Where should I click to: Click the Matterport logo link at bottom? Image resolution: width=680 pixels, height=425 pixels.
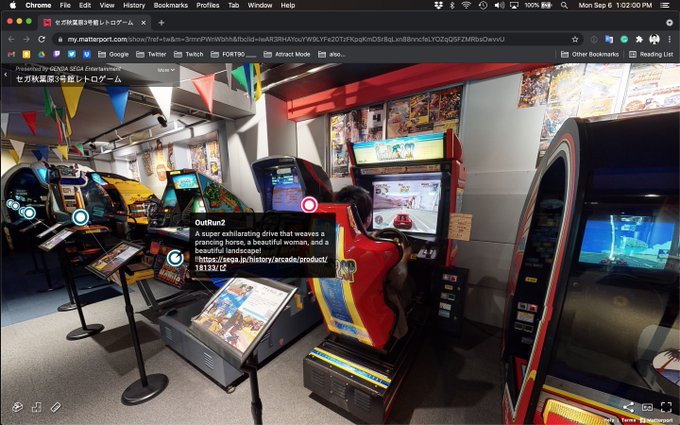pyautogui.click(x=657, y=420)
